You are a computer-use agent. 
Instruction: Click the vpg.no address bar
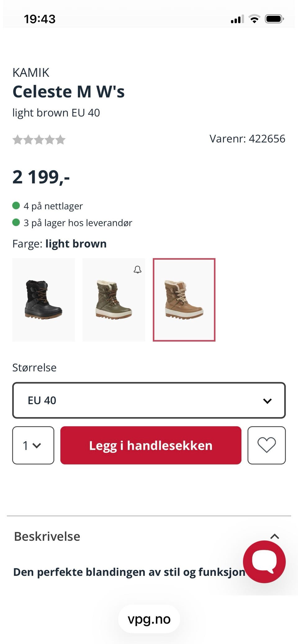149,619
